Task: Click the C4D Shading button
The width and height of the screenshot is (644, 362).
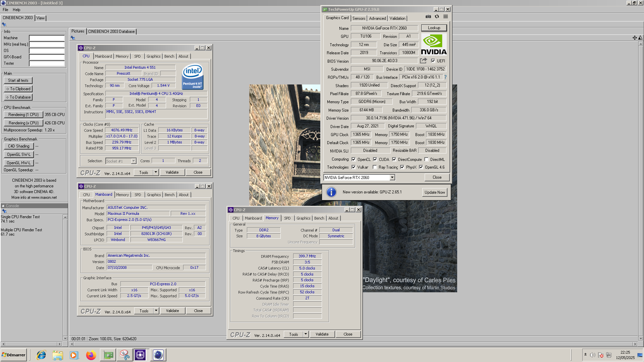Action: [x=19, y=146]
